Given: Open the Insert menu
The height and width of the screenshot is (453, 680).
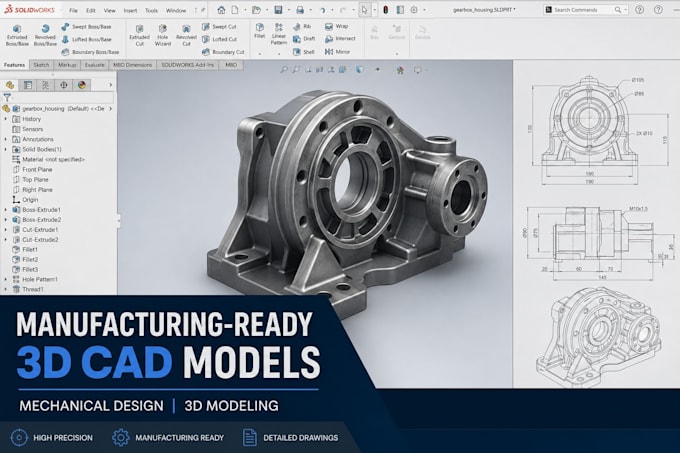Looking at the screenshot, I should tap(130, 10).
